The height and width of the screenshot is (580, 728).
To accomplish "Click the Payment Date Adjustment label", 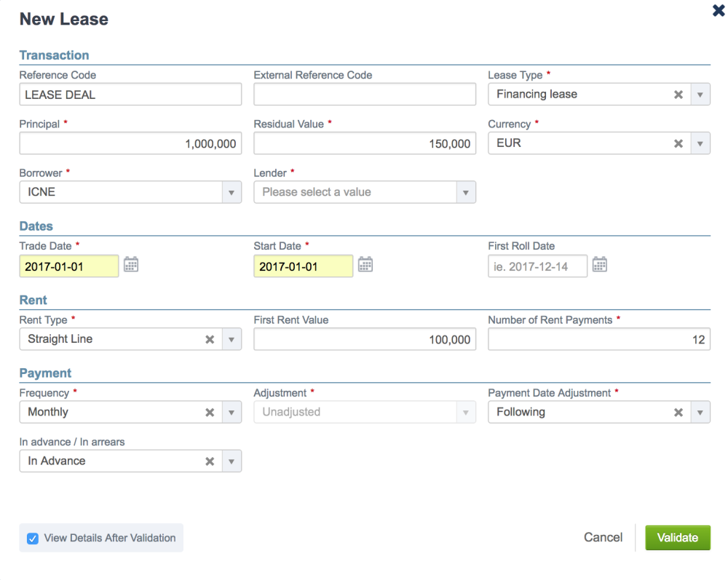I will coord(549,393).
